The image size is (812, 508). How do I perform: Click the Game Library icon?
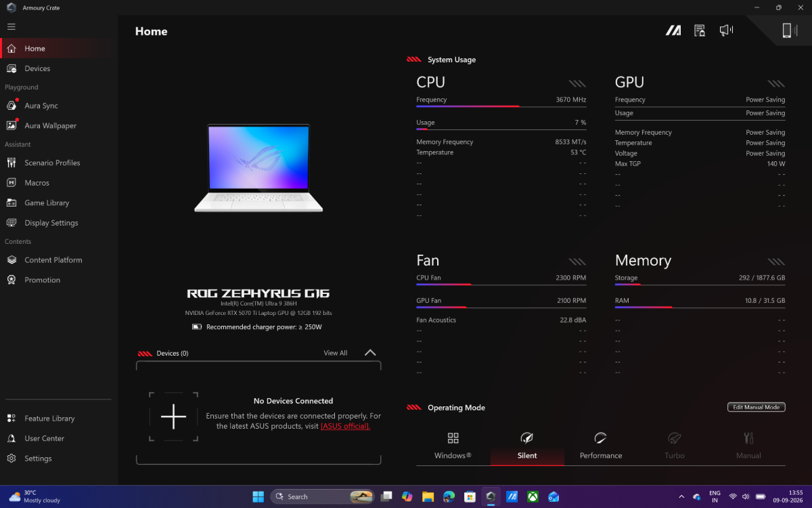pyautogui.click(x=12, y=203)
